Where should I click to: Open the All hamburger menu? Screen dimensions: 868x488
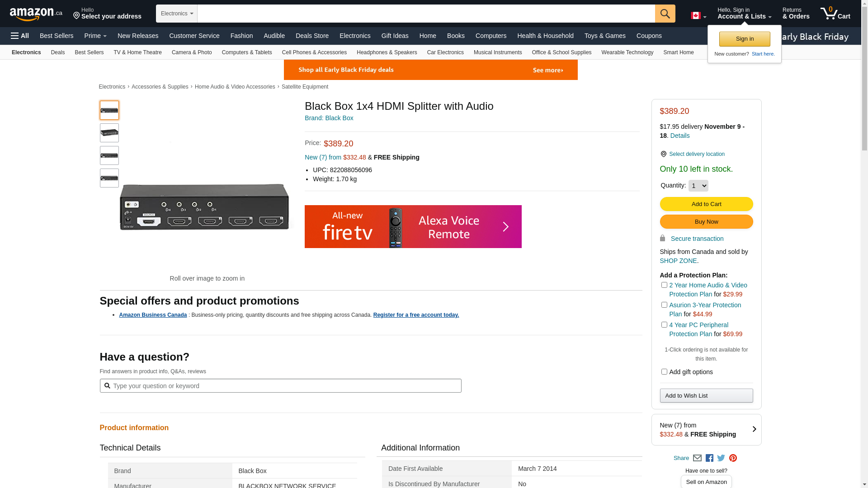pos(20,36)
